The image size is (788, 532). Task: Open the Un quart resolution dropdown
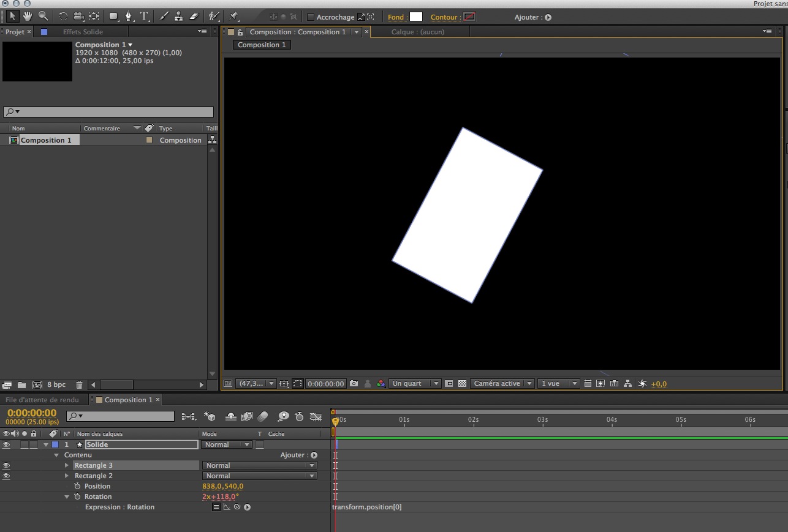pos(415,384)
